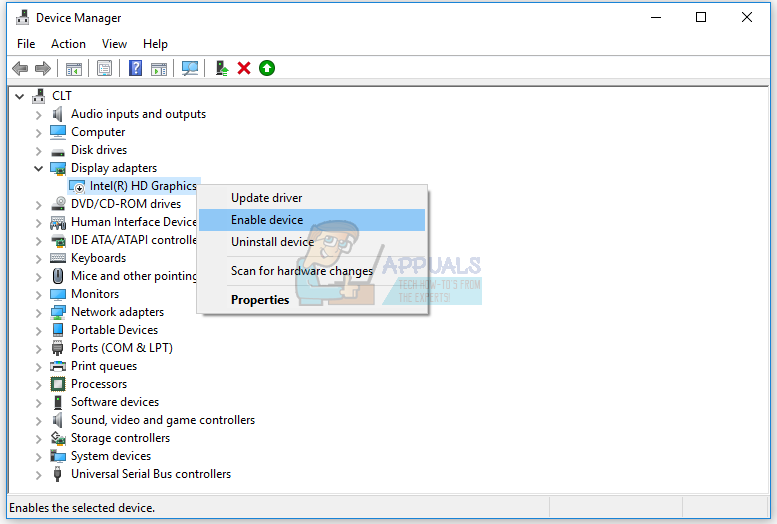
Task: Click the Show/Hide Console Tree toolbar icon
Action: coord(74,68)
